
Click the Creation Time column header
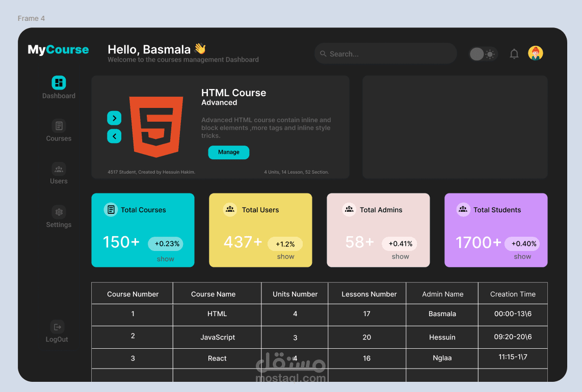coord(513,294)
